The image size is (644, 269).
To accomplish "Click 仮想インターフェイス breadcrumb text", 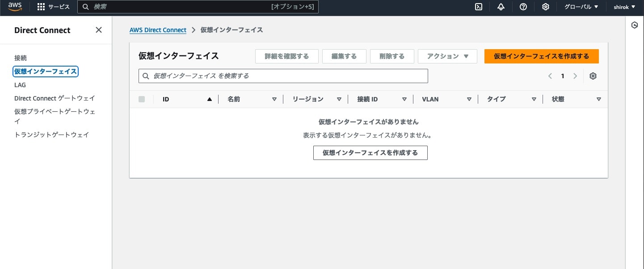I will 232,30.
